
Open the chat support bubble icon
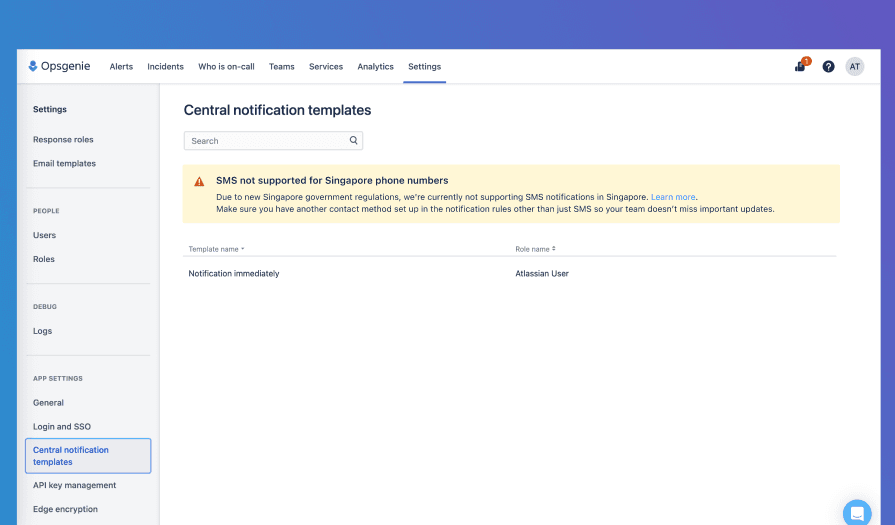857,513
